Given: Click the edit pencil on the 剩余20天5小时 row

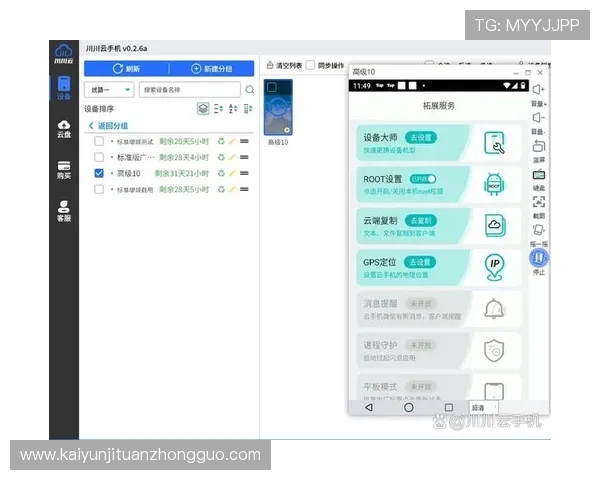Looking at the screenshot, I should tap(232, 141).
